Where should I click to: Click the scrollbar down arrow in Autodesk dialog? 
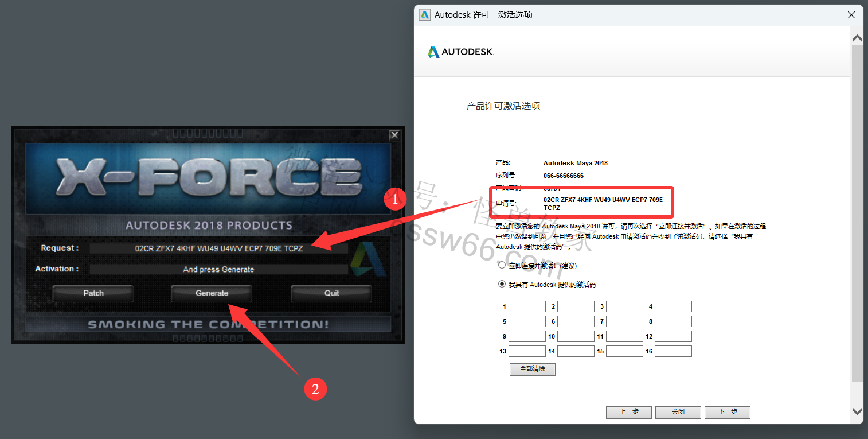[857, 411]
